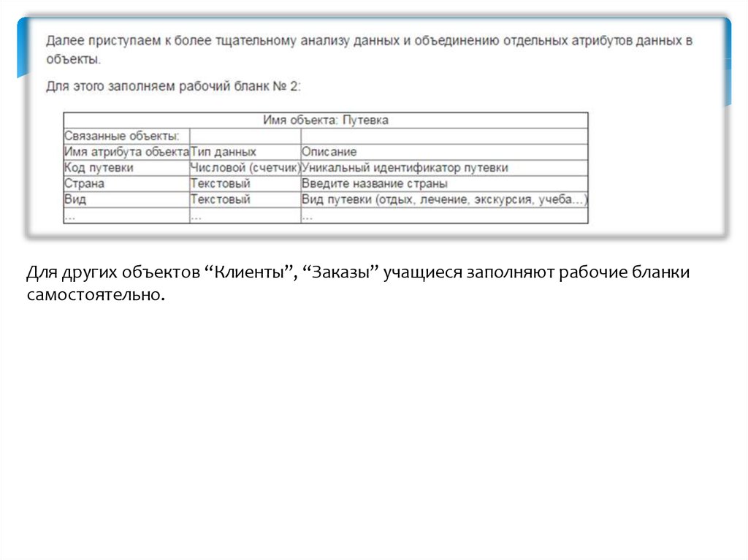This screenshot has width=748, height=560.
Task: Select the 'Страна' attribute cell
Action: pos(126,184)
